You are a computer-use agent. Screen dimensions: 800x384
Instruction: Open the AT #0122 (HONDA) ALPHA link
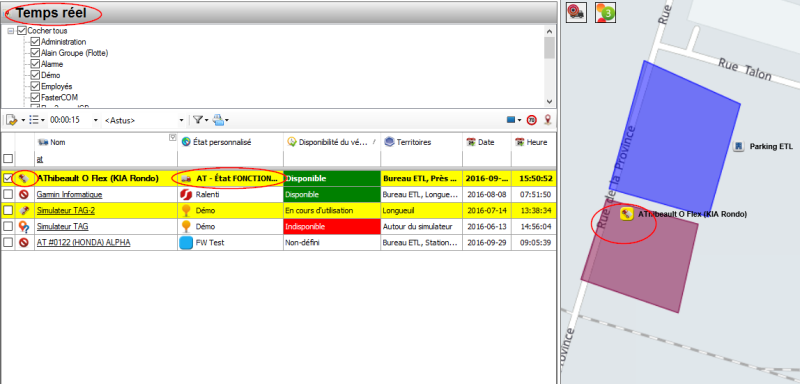83,243
